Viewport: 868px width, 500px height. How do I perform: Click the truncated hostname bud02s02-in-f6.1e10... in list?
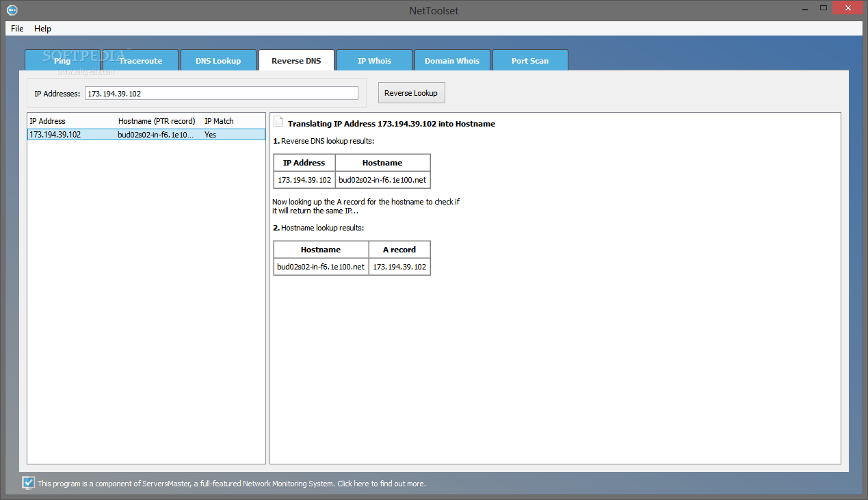click(x=156, y=135)
